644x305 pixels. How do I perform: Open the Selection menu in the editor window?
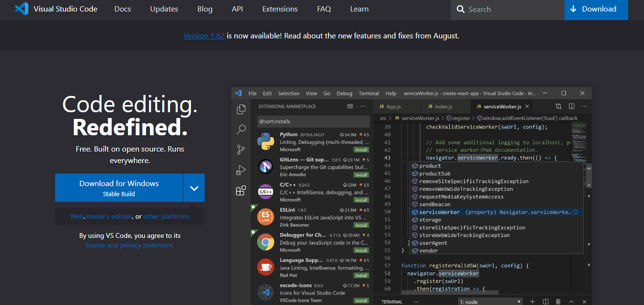pos(288,94)
